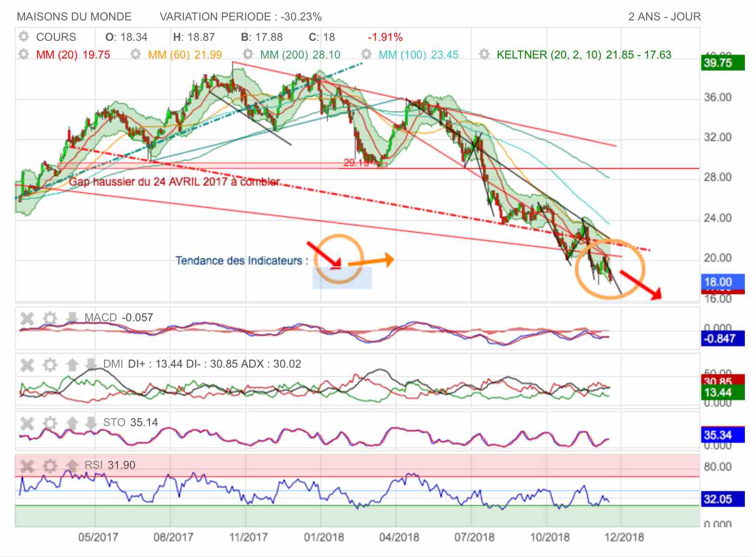Click the 36.00 price axis label
The width and height of the screenshot is (756, 557).
[x=718, y=97]
